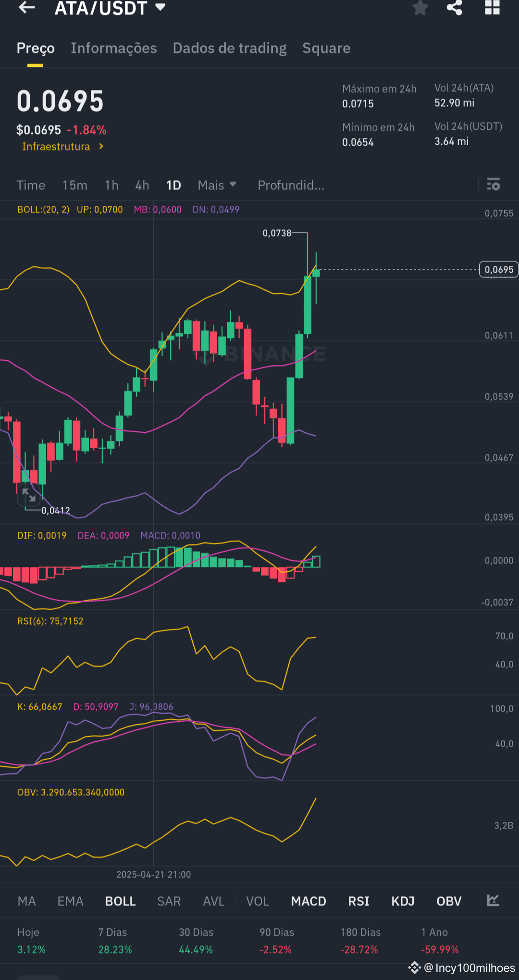Viewport: 519px width, 980px height.
Task: Switch chart to 15m interval
Action: pos(75,185)
